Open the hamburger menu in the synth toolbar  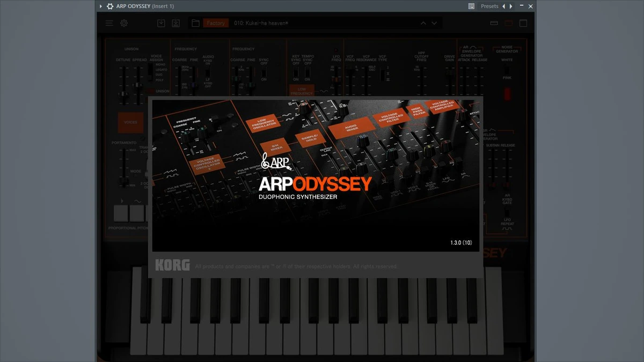click(109, 23)
